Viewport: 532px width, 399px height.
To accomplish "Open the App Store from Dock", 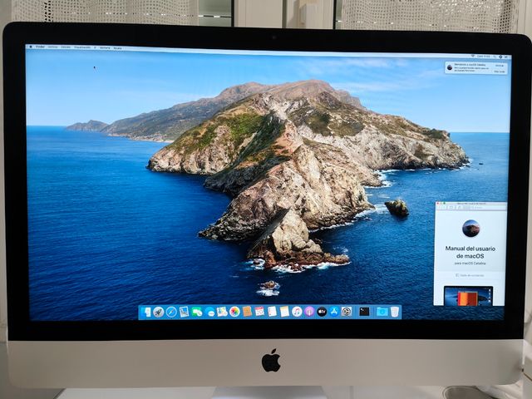I will click(x=334, y=312).
